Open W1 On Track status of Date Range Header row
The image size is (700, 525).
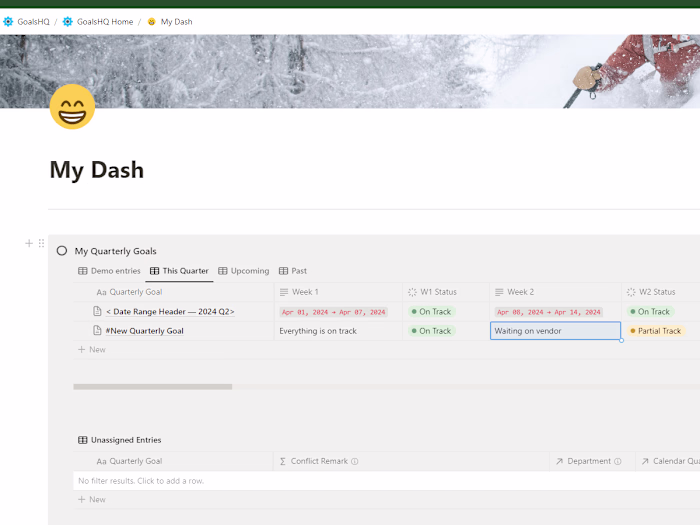pyautogui.click(x=431, y=312)
